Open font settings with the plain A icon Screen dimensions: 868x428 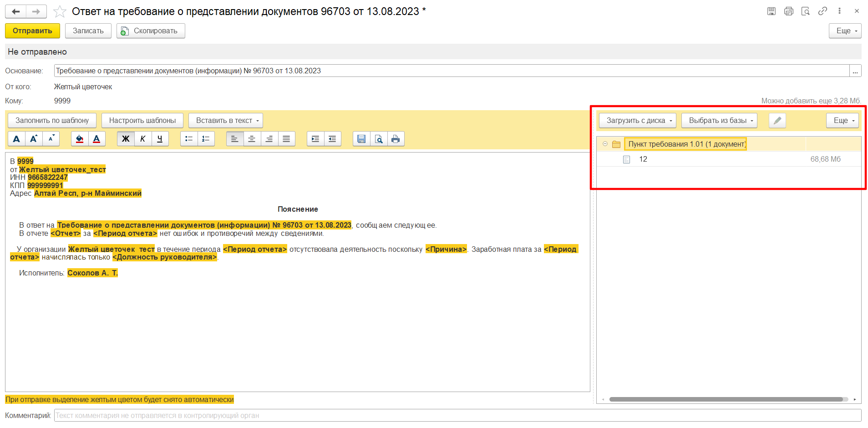pyautogui.click(x=16, y=139)
